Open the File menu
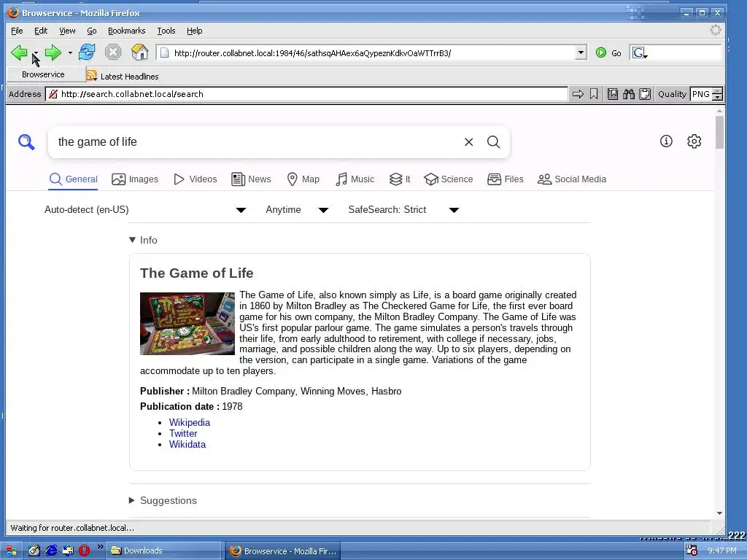The height and width of the screenshot is (560, 747). pos(17,31)
